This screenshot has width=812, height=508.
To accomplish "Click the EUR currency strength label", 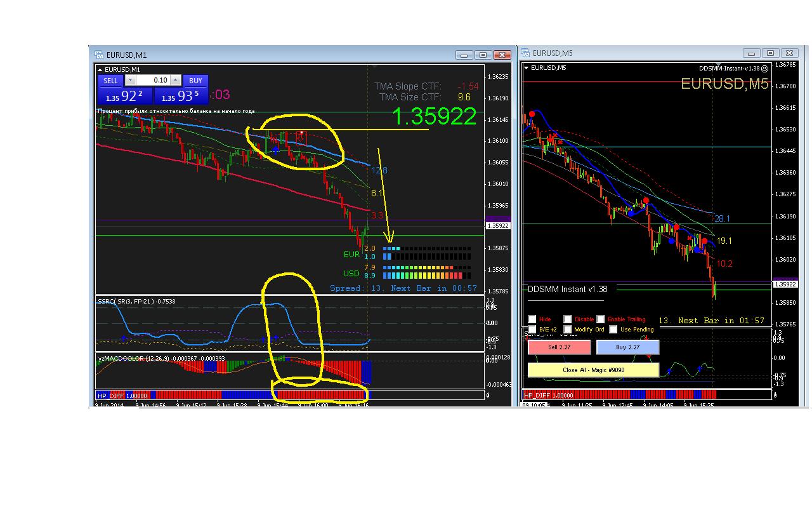I will (351, 255).
